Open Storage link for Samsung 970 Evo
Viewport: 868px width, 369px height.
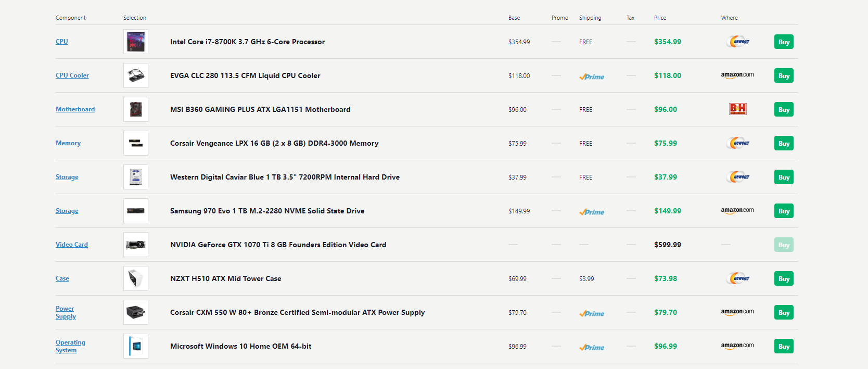[67, 211]
